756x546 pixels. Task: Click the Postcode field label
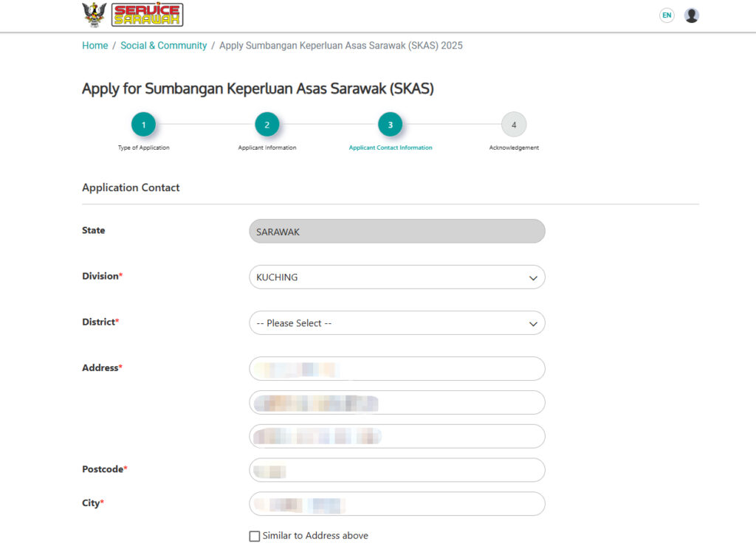105,469
